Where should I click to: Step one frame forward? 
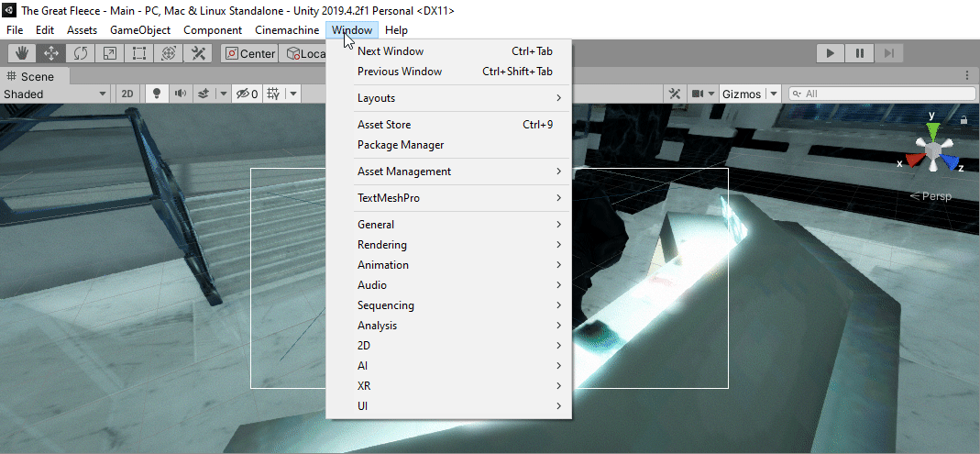click(x=888, y=54)
